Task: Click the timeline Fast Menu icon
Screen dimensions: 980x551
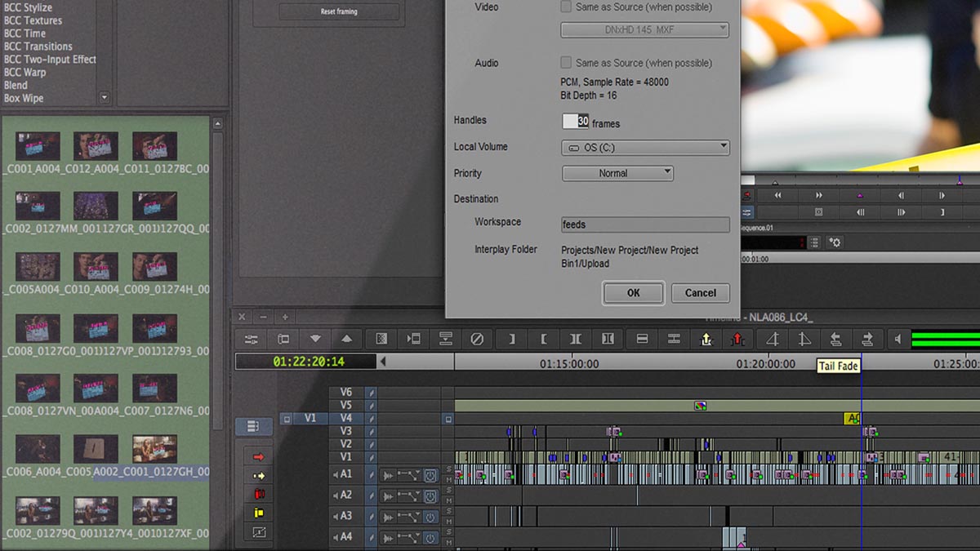Action: [x=252, y=339]
